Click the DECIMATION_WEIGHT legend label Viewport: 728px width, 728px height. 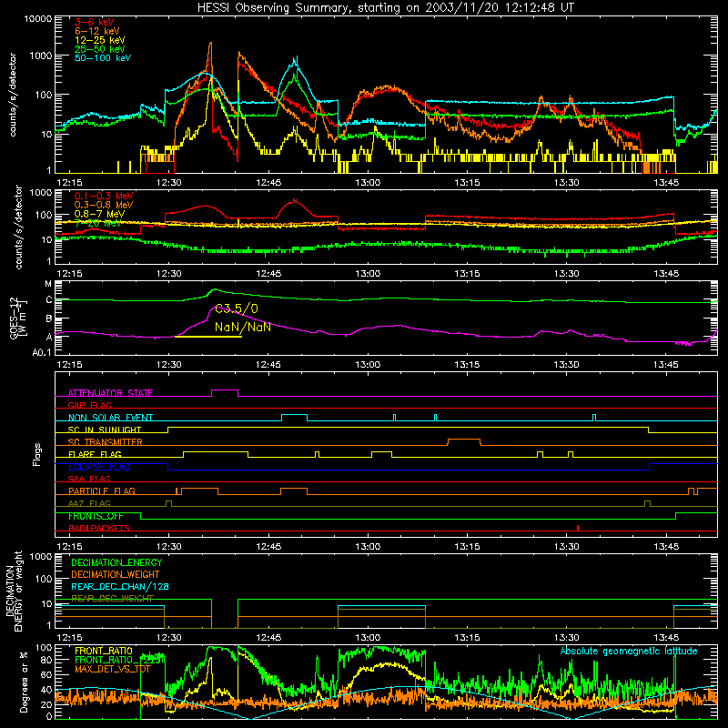point(116,574)
